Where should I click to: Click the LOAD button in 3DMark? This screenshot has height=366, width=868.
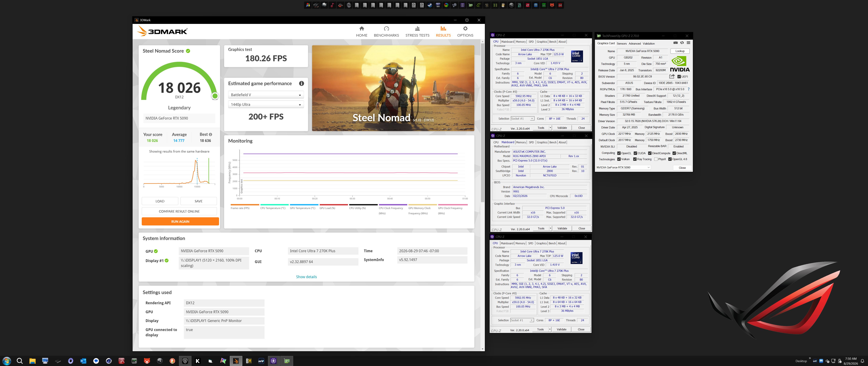pos(160,201)
